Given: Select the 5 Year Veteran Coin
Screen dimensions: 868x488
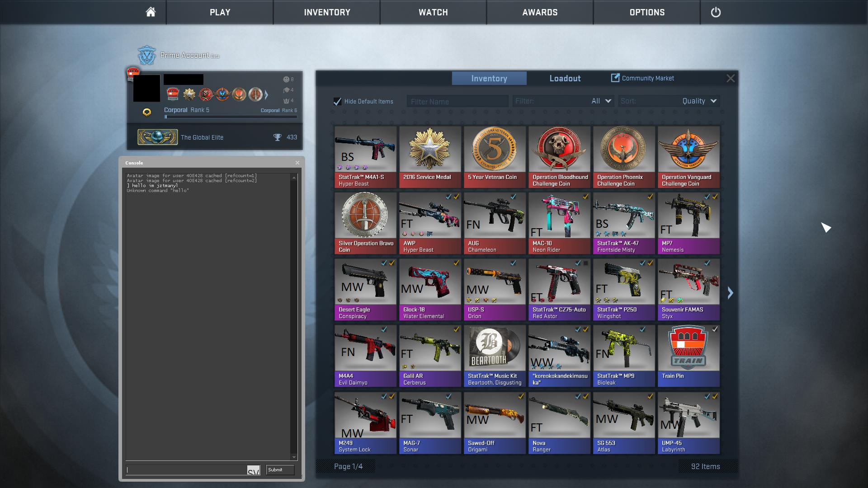Looking at the screenshot, I should pos(495,157).
